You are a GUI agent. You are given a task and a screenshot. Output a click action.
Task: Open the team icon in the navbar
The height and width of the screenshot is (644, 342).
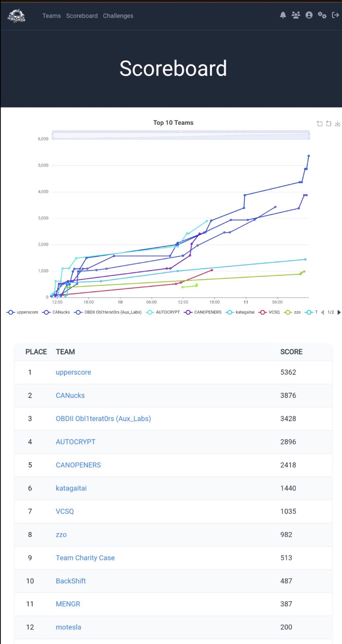[296, 15]
